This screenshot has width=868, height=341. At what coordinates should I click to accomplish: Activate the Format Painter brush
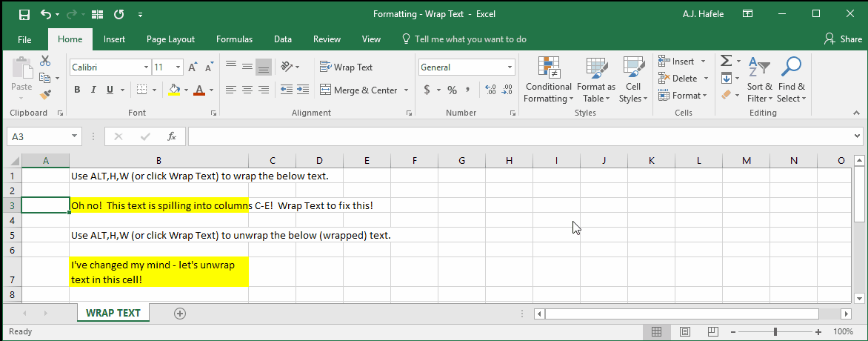coord(45,95)
